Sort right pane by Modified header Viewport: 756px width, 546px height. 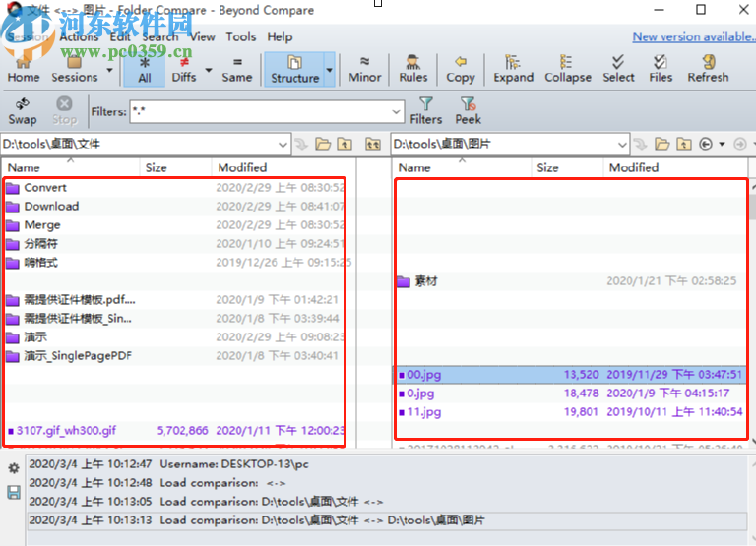coord(675,167)
